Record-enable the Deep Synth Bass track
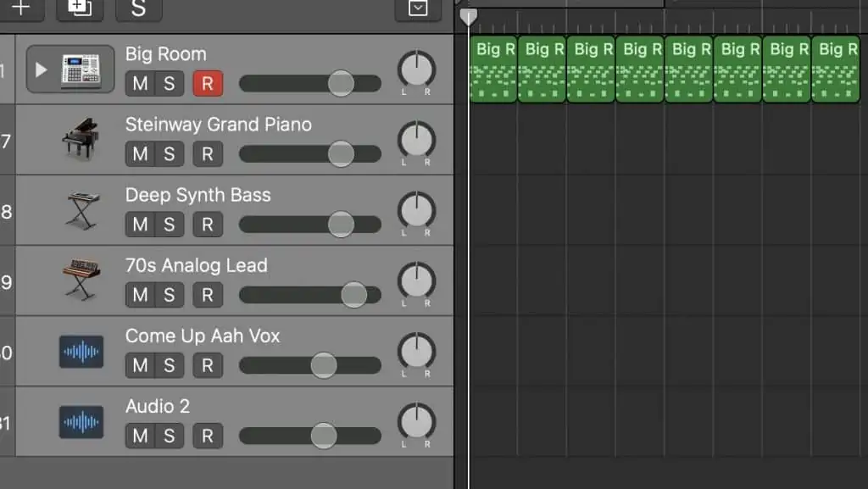The height and width of the screenshot is (489, 868). click(208, 224)
